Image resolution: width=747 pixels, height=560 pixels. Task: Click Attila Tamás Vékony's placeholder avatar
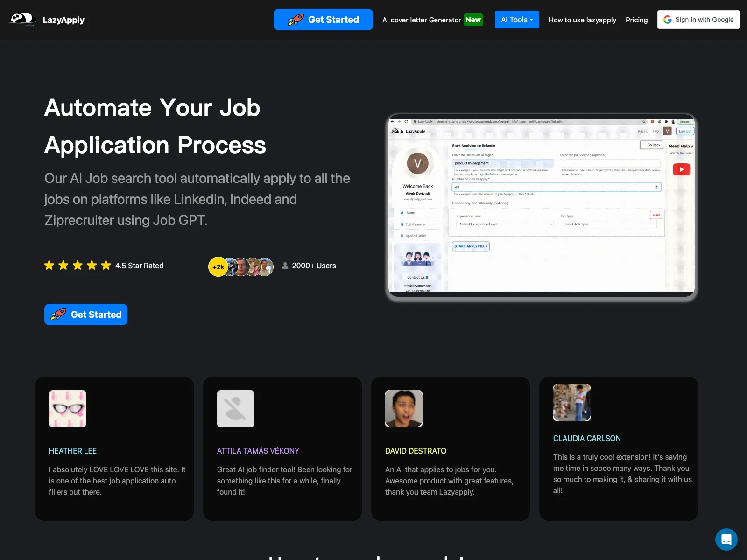236,408
